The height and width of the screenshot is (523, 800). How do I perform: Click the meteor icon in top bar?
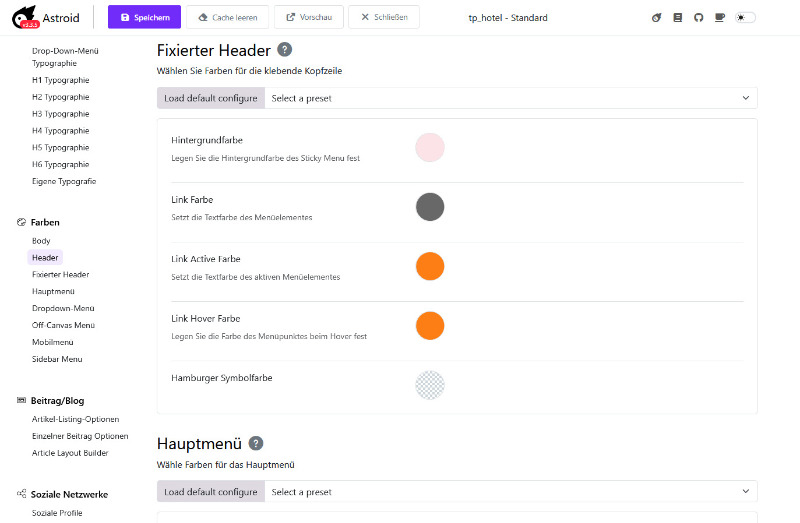pyautogui.click(x=657, y=18)
